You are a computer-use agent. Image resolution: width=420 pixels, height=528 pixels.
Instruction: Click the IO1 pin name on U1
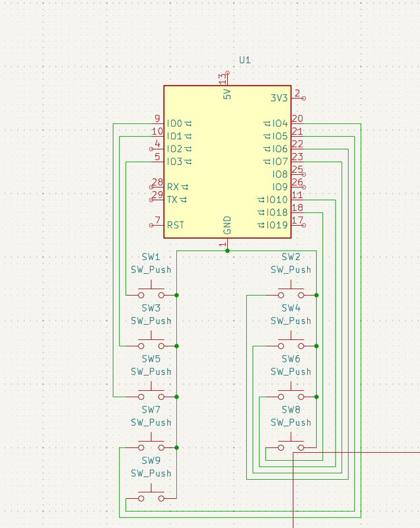174,136
